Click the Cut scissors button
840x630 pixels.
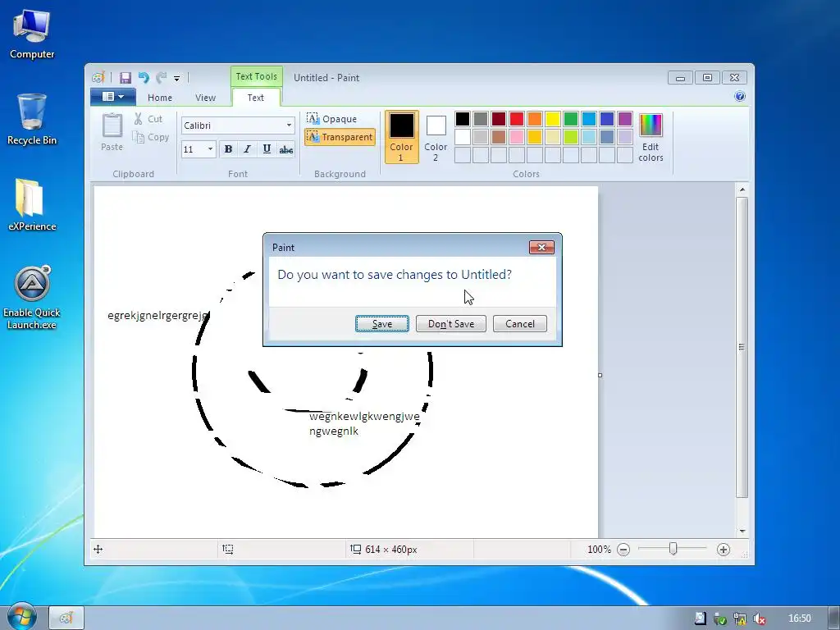tap(148, 119)
